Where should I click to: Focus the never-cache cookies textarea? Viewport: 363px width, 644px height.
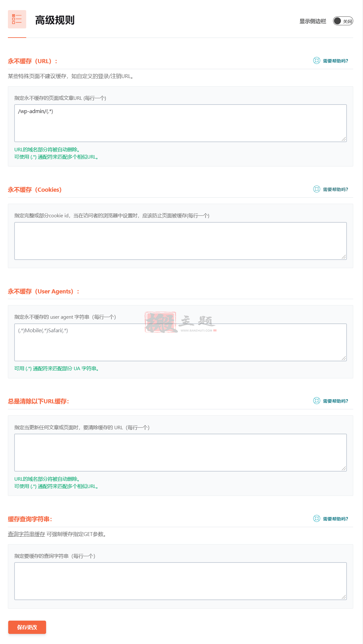point(181,241)
